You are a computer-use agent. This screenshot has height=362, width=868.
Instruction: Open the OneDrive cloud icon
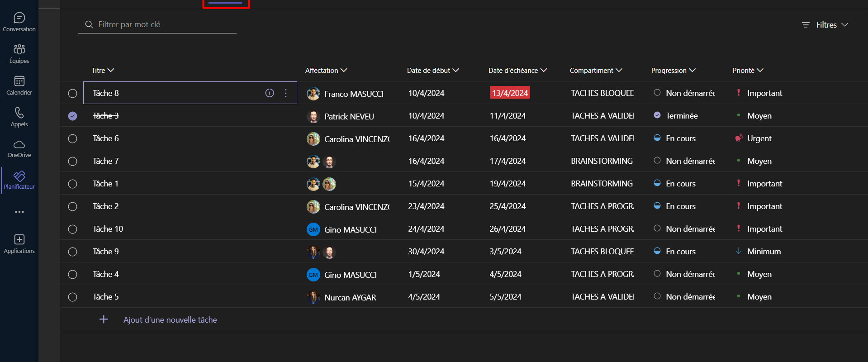[x=19, y=145]
